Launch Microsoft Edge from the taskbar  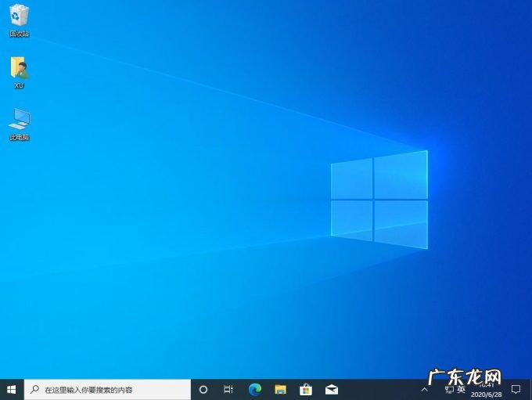point(254,389)
